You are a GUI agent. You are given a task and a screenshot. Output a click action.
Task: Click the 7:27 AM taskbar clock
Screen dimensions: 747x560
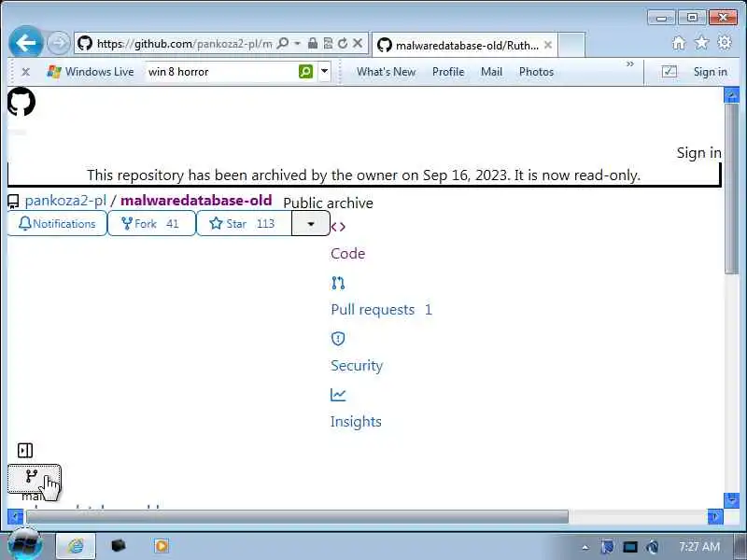click(698, 546)
